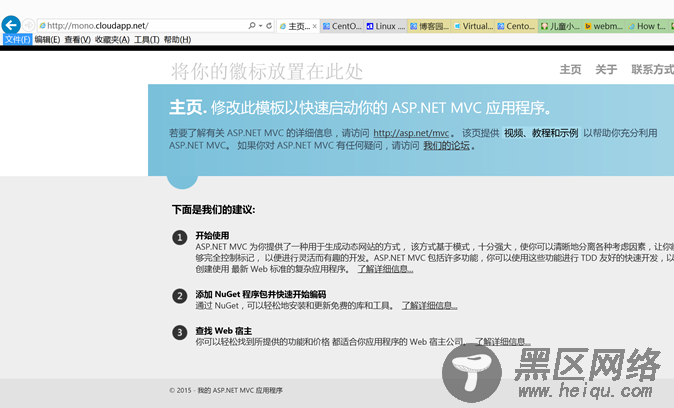Image resolution: width=674 pixels, height=408 pixels.
Task: Switch to the Linux tab
Action: tap(386, 26)
